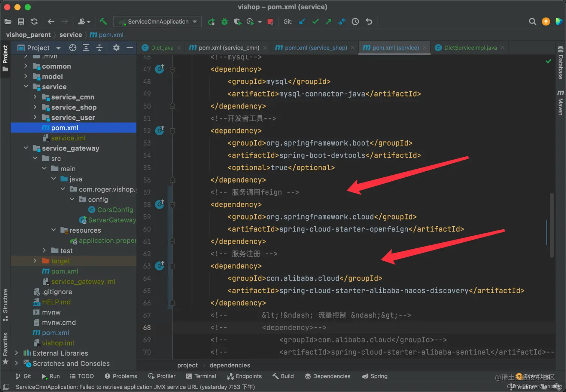Expand the service_user module

35,117
